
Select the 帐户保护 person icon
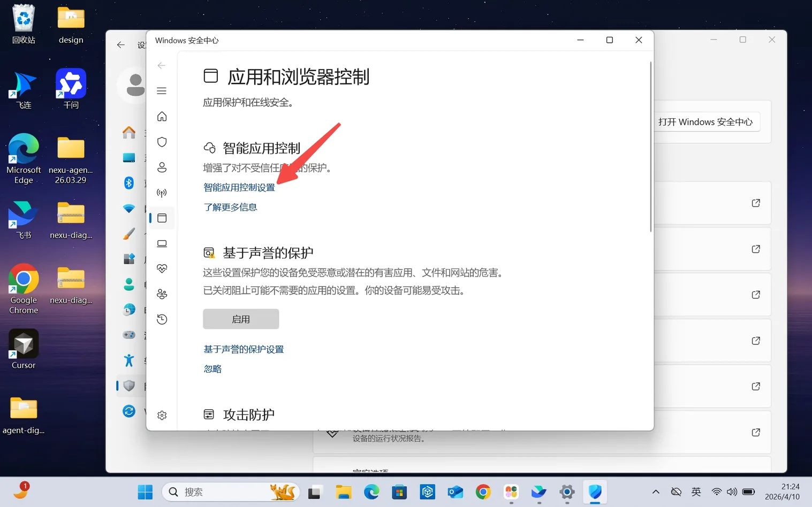[162, 167]
